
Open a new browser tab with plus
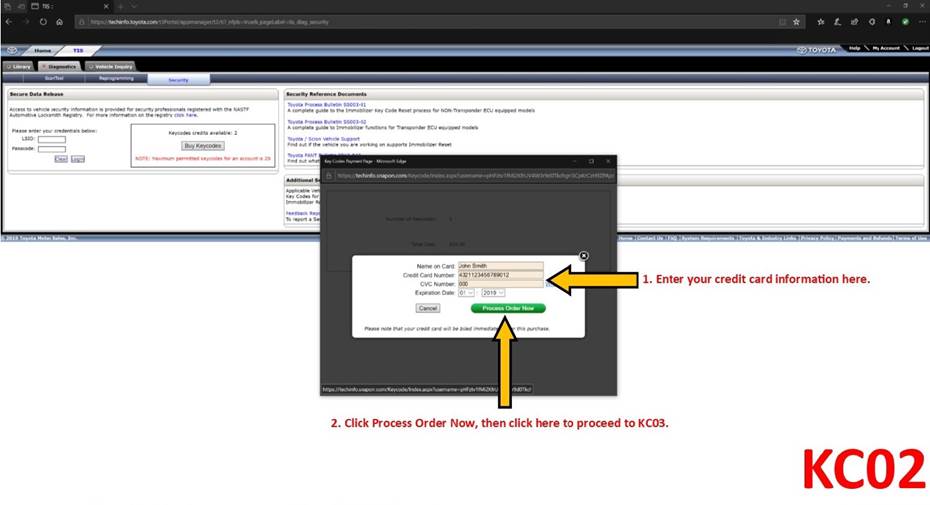120,7
